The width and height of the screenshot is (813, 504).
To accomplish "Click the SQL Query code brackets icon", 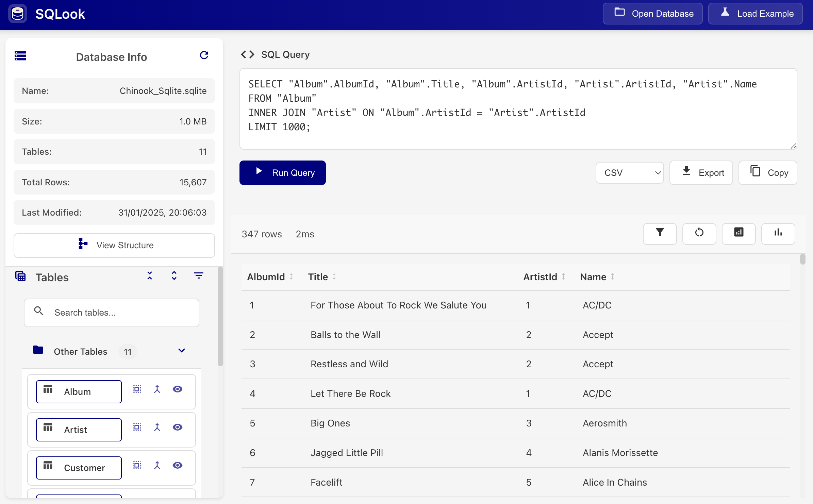I will [x=248, y=54].
